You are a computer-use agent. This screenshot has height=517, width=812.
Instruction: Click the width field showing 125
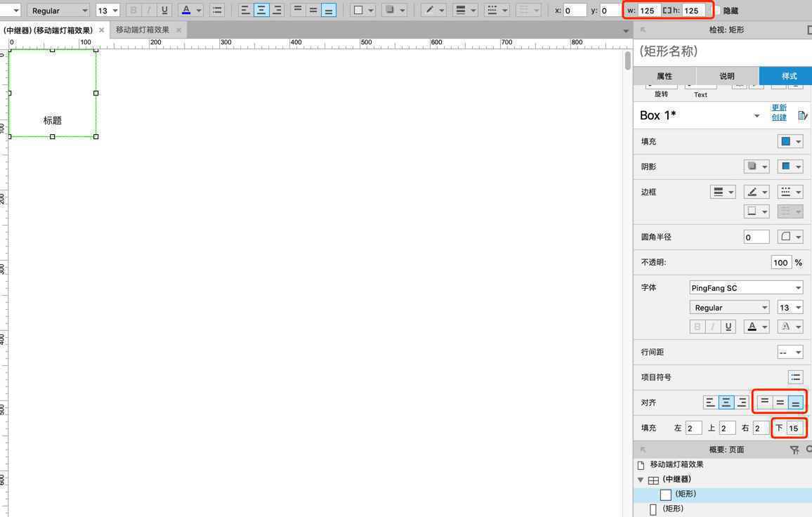point(650,11)
